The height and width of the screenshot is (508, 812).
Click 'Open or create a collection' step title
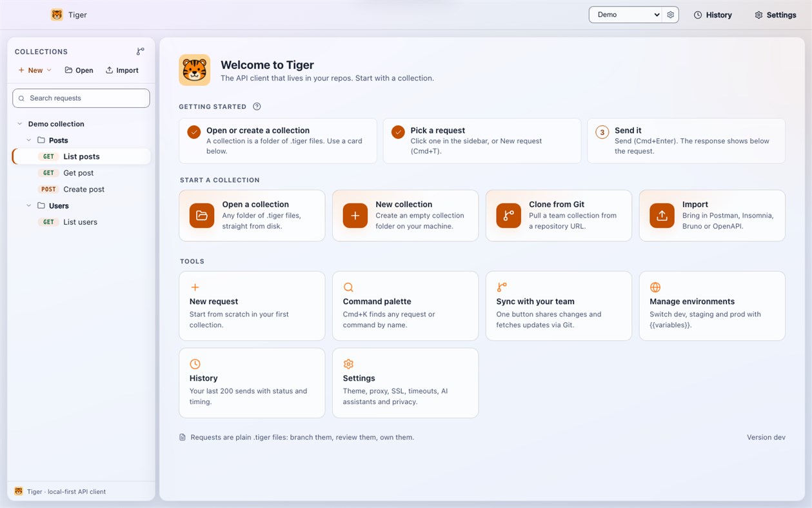click(258, 130)
